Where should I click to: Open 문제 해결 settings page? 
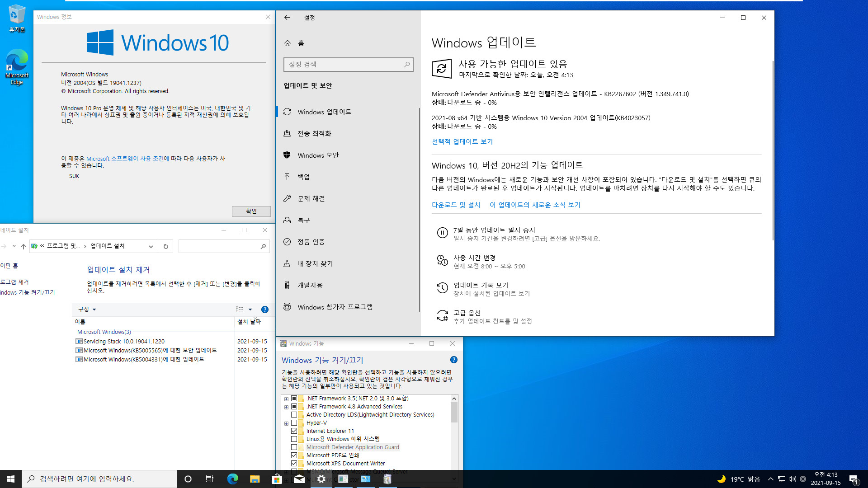348,199
